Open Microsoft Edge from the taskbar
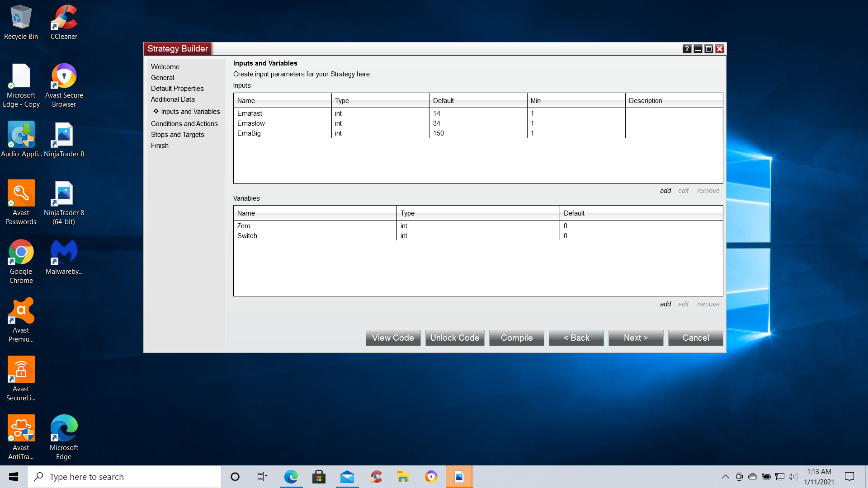868x488 pixels. [291, 477]
